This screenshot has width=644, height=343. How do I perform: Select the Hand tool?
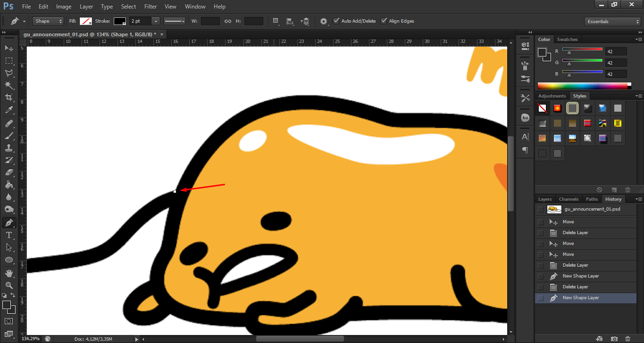pos(9,273)
